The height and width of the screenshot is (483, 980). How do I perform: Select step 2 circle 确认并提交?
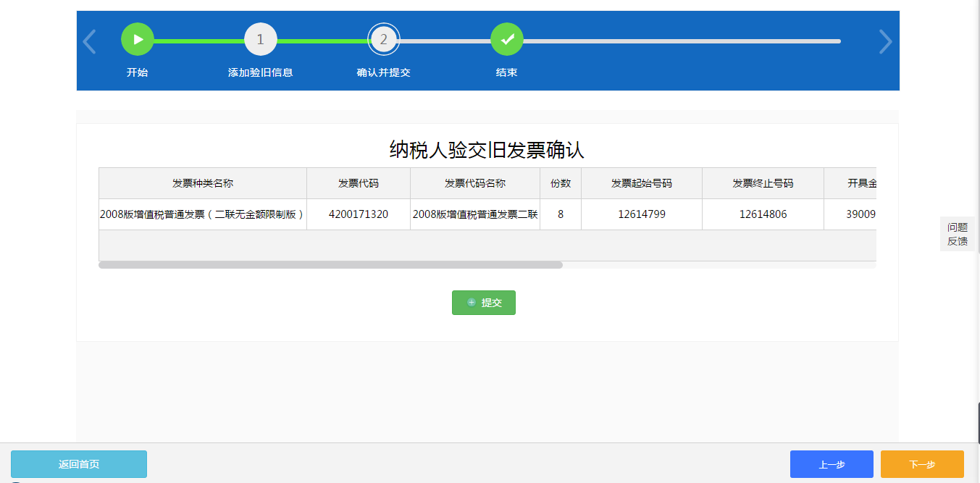tap(384, 39)
